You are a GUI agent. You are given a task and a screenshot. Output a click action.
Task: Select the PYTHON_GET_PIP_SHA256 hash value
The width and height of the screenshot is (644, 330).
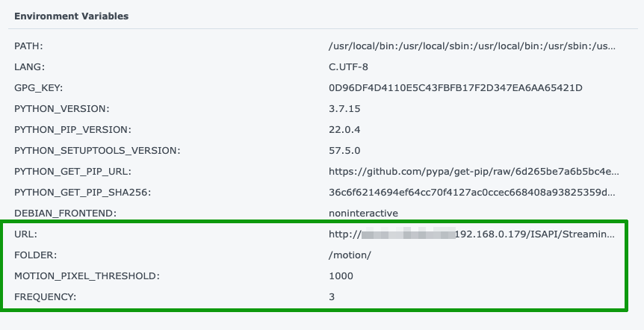472,193
